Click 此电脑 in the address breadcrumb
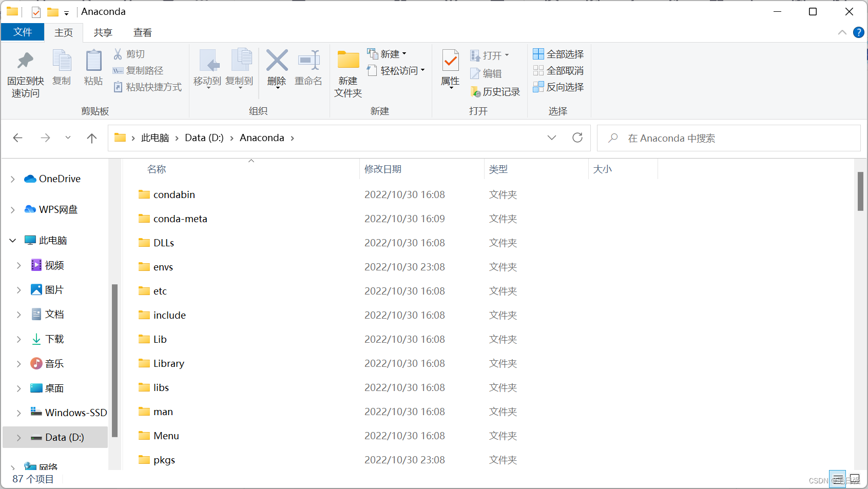Image resolution: width=868 pixels, height=489 pixels. tap(155, 138)
